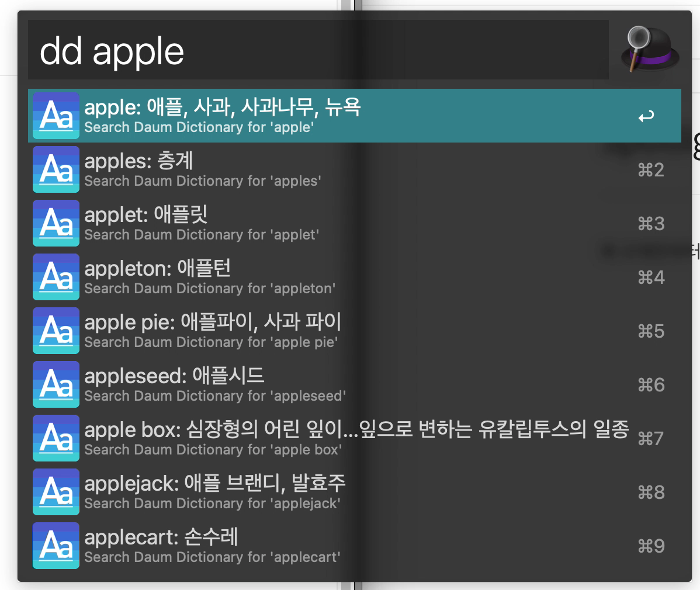Screen dimensions: 700x590
Task: Click subtitle "Search Daum Dictionary for 'apple pie'"
Action: coord(211,342)
